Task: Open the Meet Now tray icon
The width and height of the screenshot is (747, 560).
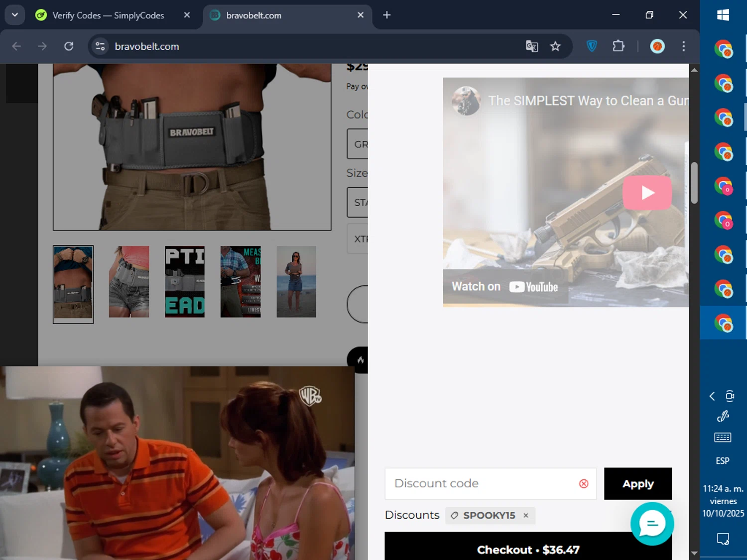Action: [x=730, y=396]
